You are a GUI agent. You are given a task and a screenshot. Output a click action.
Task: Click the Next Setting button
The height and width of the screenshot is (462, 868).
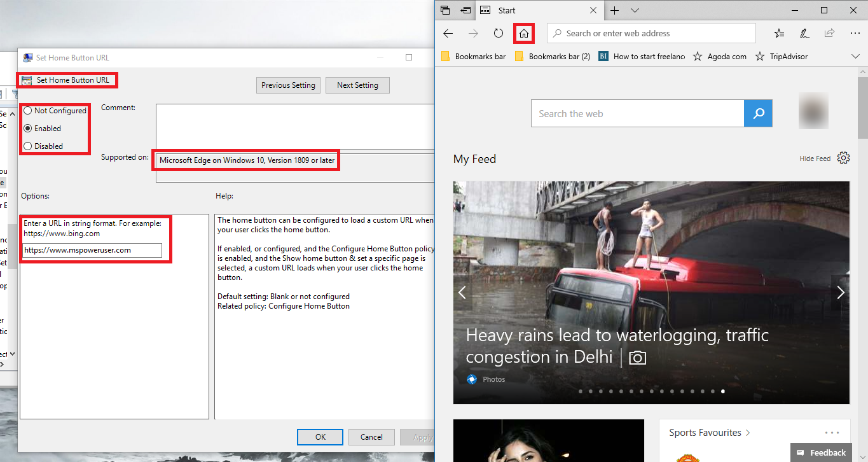point(357,85)
